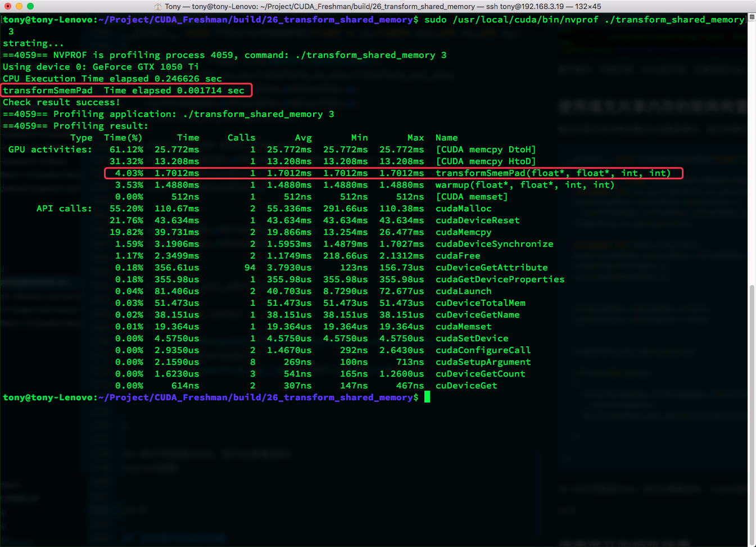Zoom the terminal window with green button
This screenshot has width=756, height=547.
(x=30, y=6)
